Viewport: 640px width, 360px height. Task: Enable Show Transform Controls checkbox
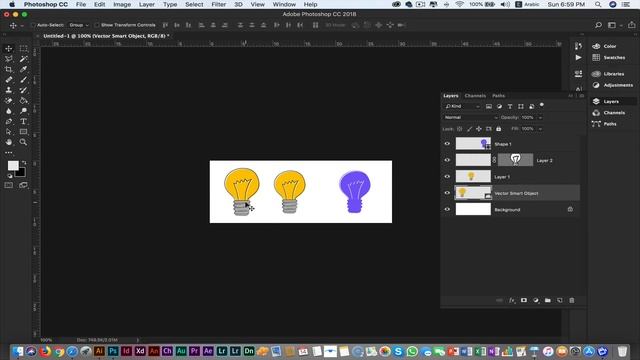[x=97, y=25]
